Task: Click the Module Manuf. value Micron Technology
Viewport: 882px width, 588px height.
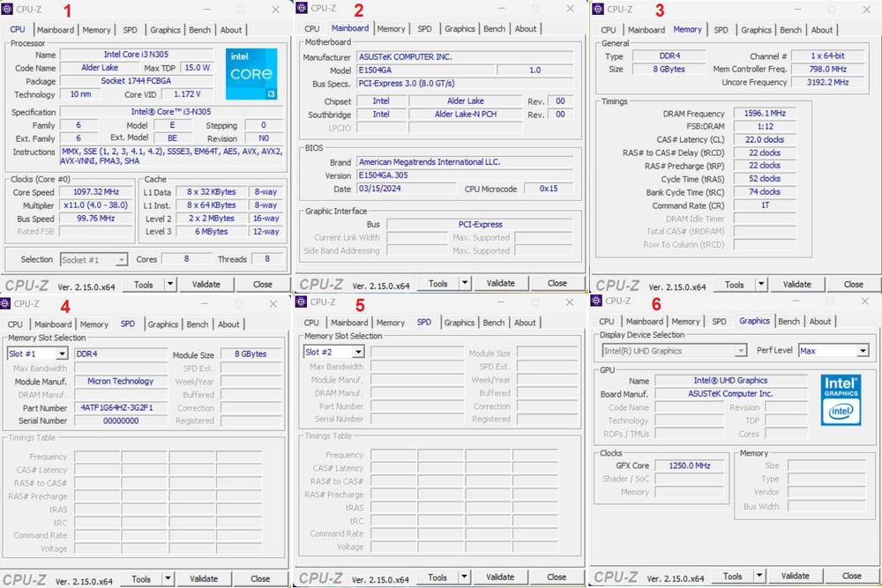Action: (x=121, y=381)
